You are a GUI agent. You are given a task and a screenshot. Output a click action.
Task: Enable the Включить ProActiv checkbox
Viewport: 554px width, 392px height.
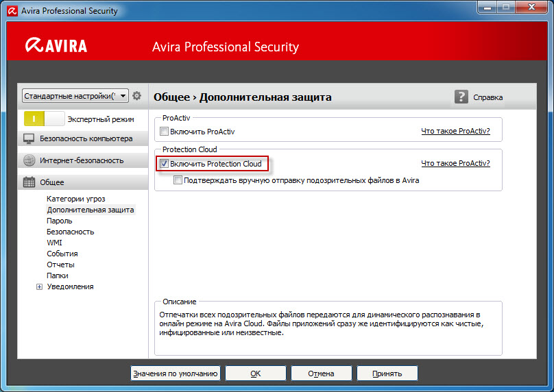coord(164,132)
